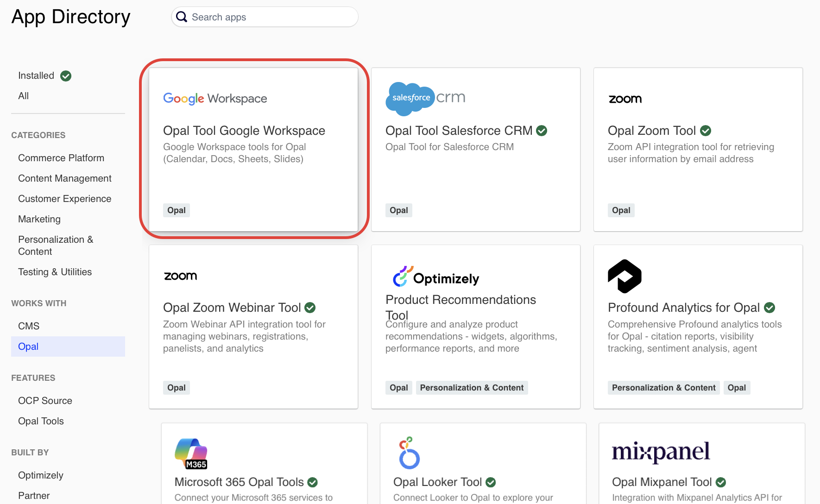Filter by Testing & Utilities category
820x504 pixels.
55,272
